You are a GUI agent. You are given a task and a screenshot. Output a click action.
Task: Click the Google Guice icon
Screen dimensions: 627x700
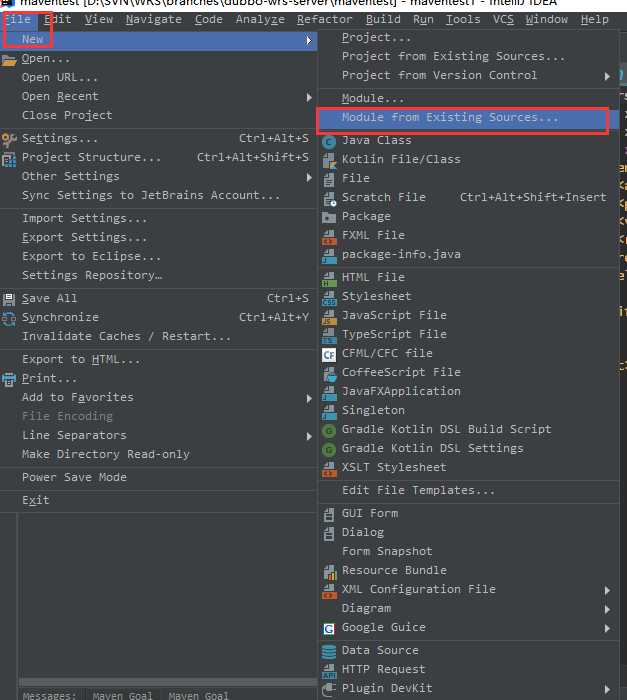[329, 629]
